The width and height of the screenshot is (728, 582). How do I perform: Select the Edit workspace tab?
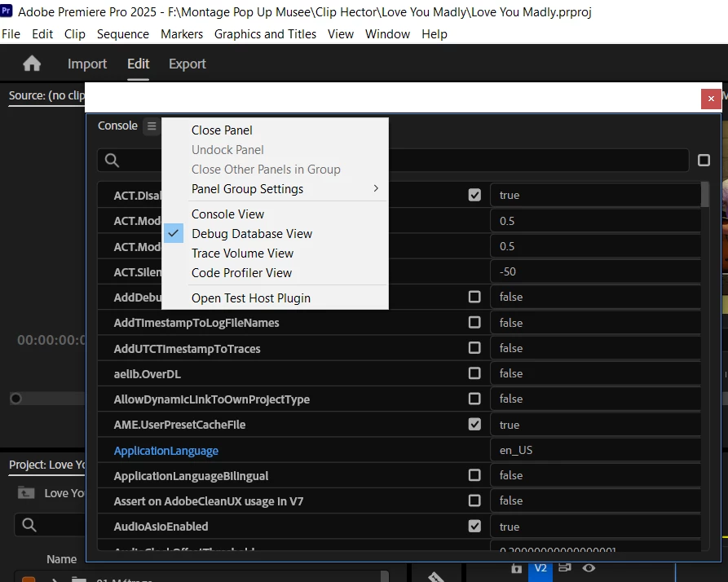tap(139, 64)
